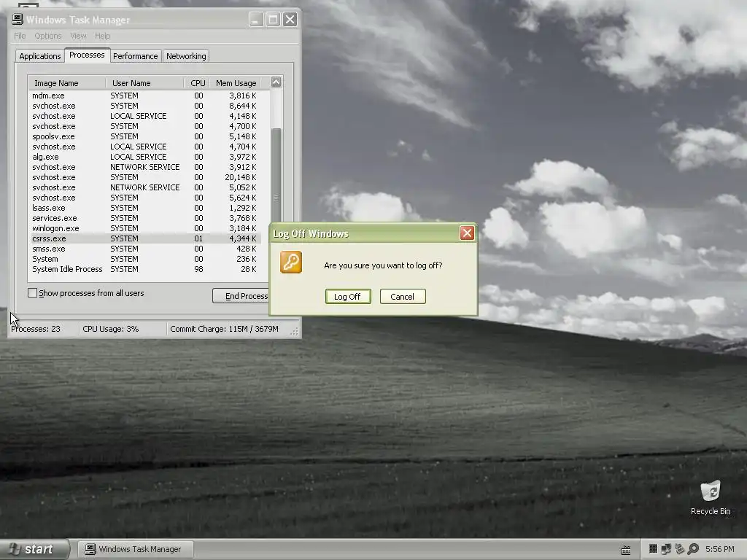Select the mdm.exe process row
Viewport: 747px width, 560px height.
click(145, 96)
